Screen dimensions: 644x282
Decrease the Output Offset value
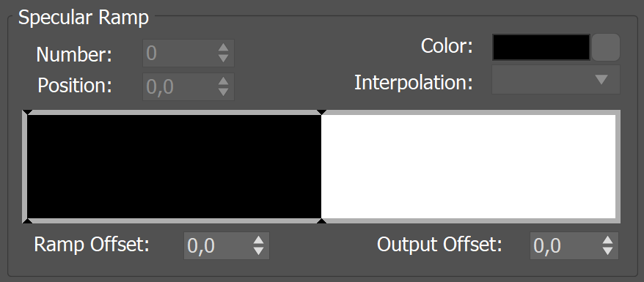[608, 250]
